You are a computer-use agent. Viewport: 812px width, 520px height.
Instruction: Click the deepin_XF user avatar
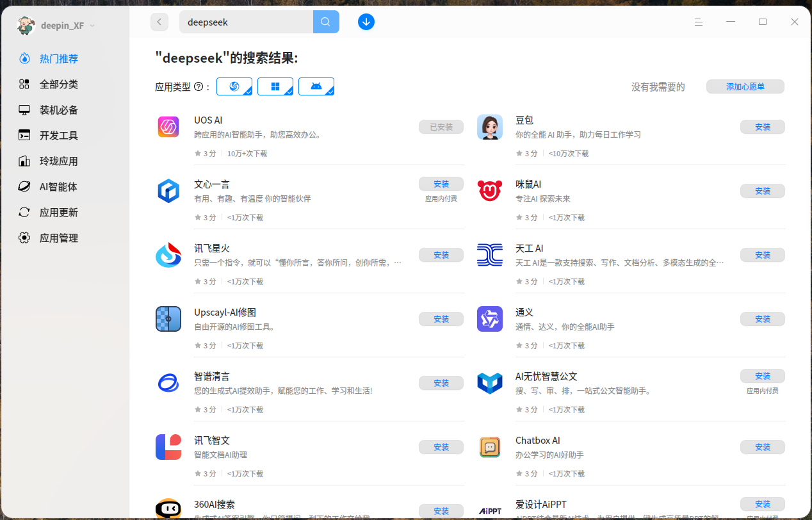[26, 25]
